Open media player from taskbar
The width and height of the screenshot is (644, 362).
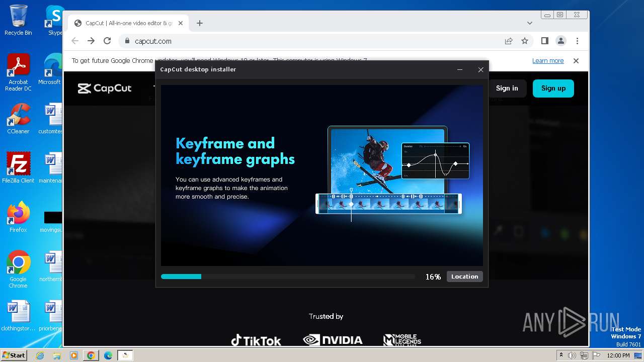click(x=73, y=355)
